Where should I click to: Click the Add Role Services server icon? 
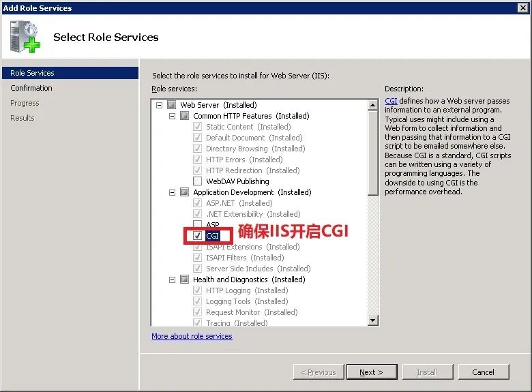pyautogui.click(x=25, y=37)
